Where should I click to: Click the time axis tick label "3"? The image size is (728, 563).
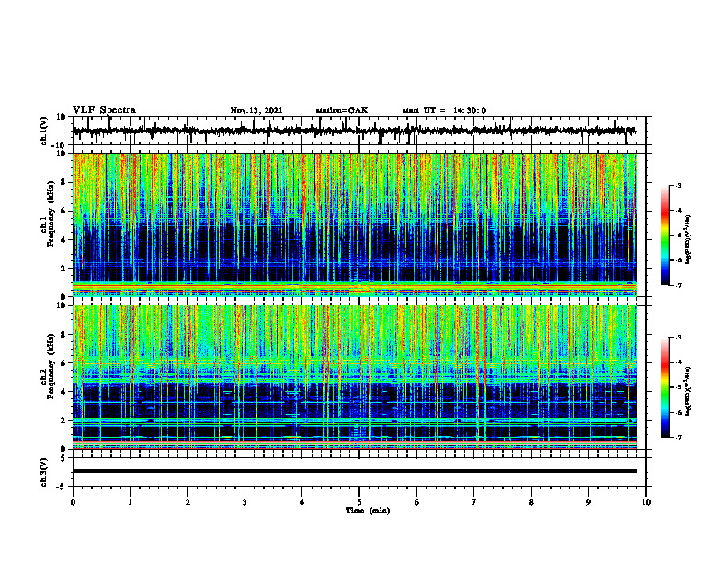(245, 502)
